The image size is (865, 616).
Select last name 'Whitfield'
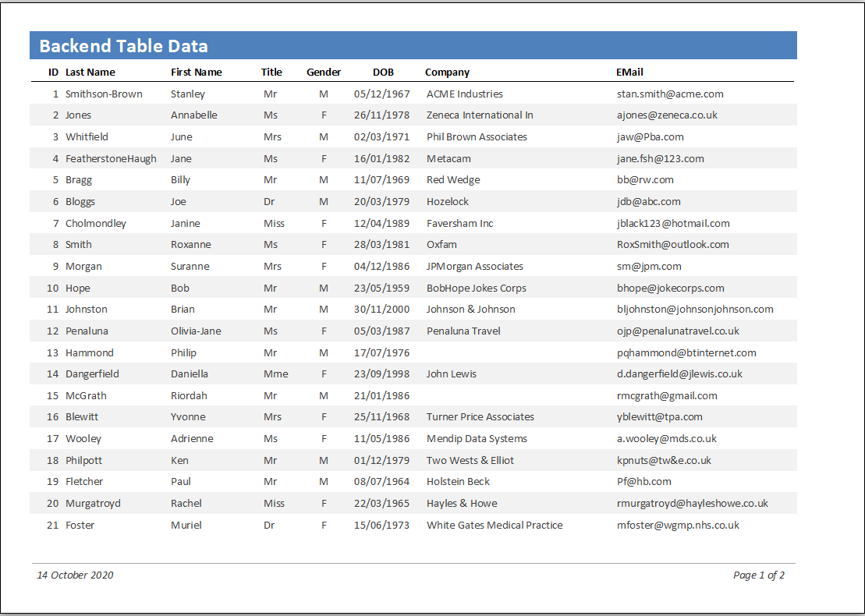click(x=87, y=136)
